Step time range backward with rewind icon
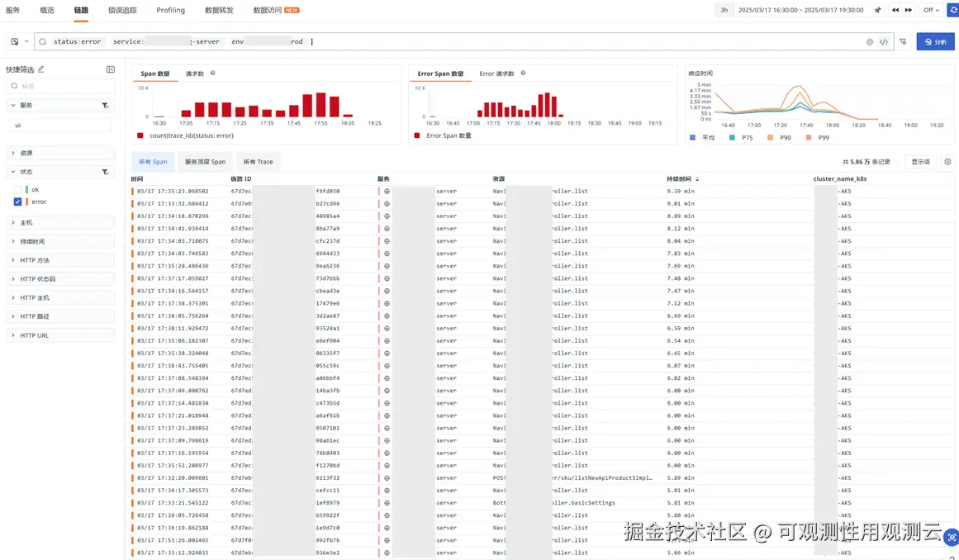 point(895,10)
